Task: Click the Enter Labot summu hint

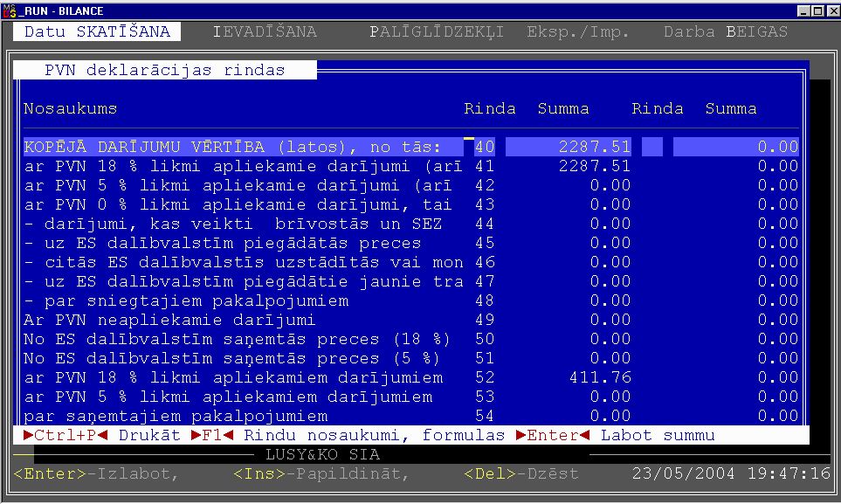Action: tap(616, 435)
